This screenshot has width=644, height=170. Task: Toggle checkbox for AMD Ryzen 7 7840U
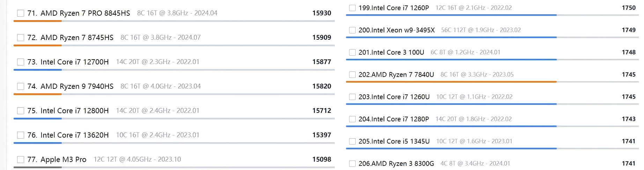[352, 75]
